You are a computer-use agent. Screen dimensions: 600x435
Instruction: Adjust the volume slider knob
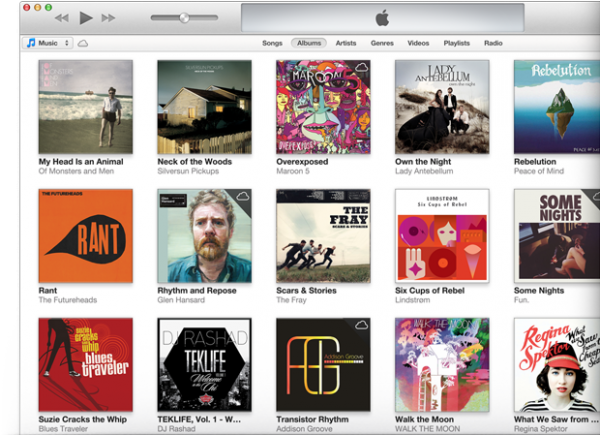point(184,18)
